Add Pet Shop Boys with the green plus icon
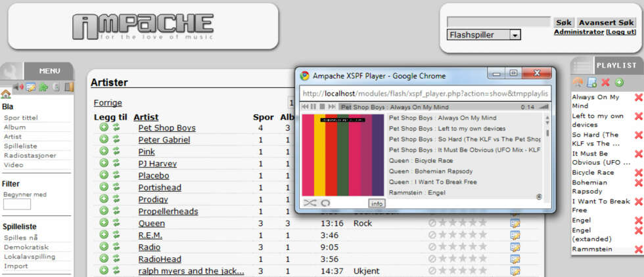 [x=104, y=127]
